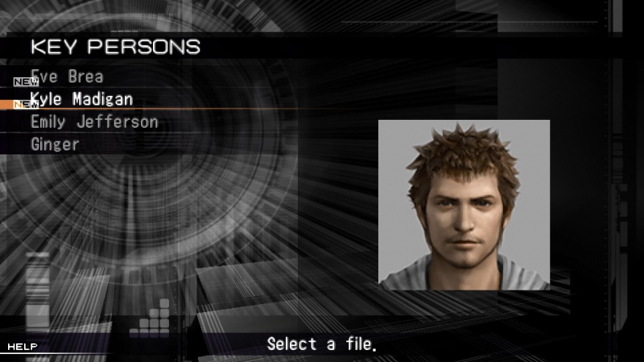Click the vertical striped gauge graphic
This screenshot has width=644, height=362.
pos(38,290)
